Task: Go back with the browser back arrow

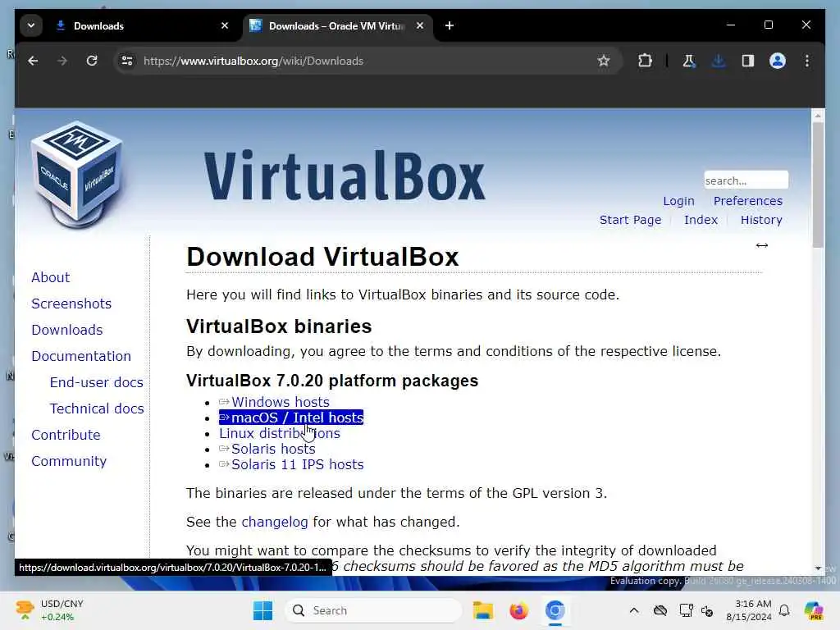Action: click(33, 61)
